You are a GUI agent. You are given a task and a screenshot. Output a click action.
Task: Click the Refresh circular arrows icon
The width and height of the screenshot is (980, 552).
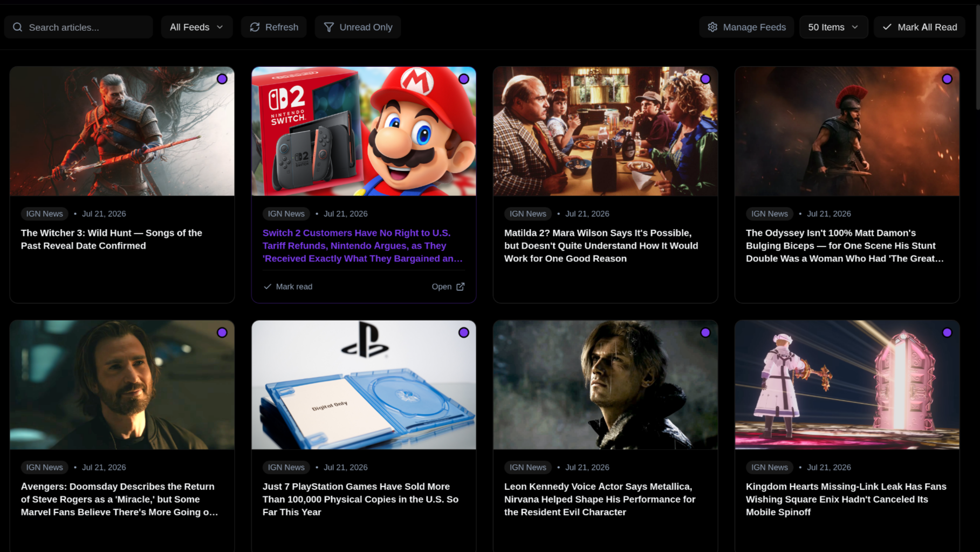pos(255,27)
